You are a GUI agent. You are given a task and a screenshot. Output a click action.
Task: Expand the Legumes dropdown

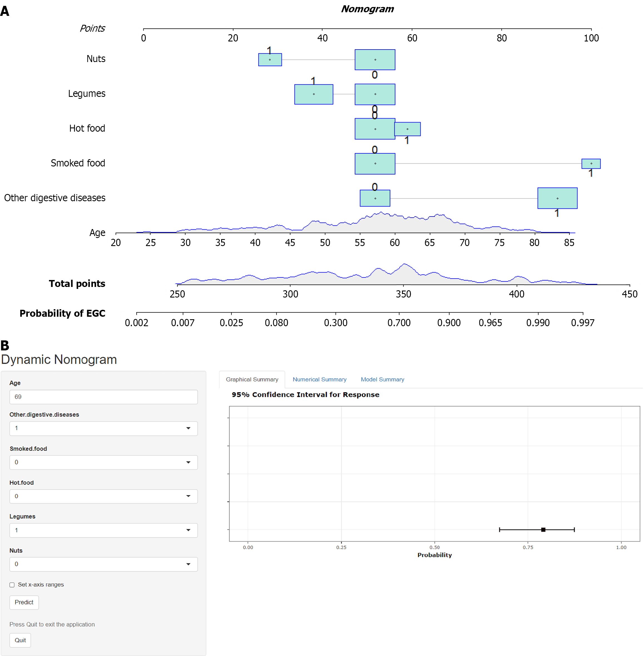click(103, 530)
